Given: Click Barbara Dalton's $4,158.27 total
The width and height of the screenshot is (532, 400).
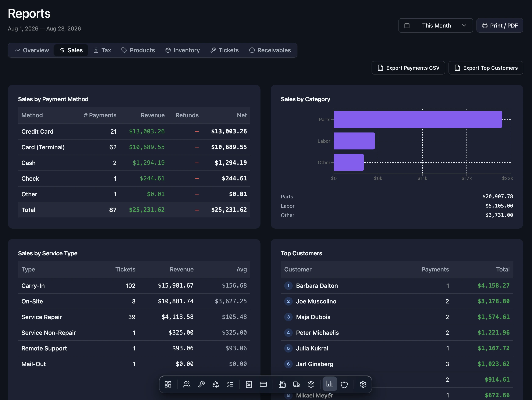Looking at the screenshot, I should 493,286.
